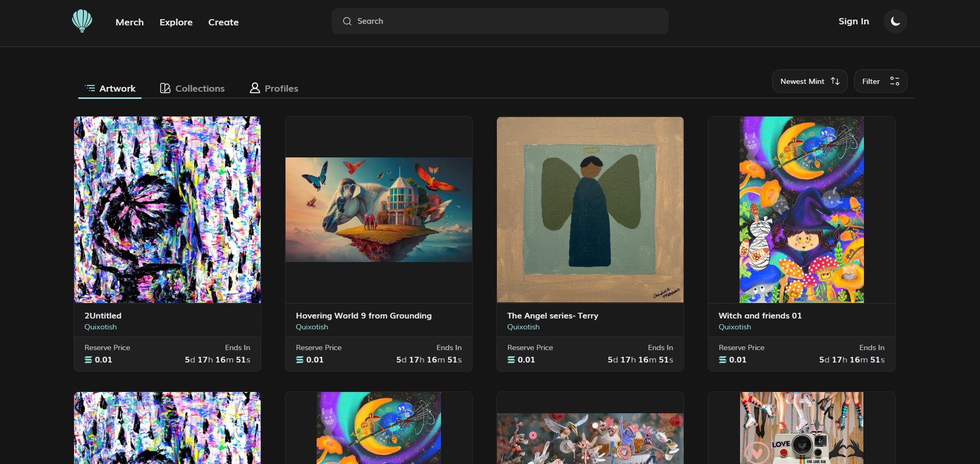The width and height of the screenshot is (980, 464).
Task: Click currency icon on 2Untitled reserve price
Action: (88, 360)
